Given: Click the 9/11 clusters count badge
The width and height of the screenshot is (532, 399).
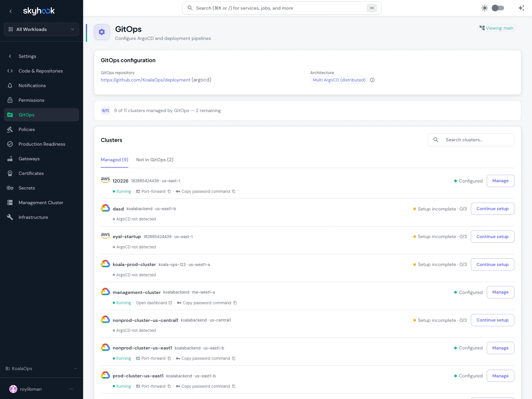Looking at the screenshot, I should (105, 110).
